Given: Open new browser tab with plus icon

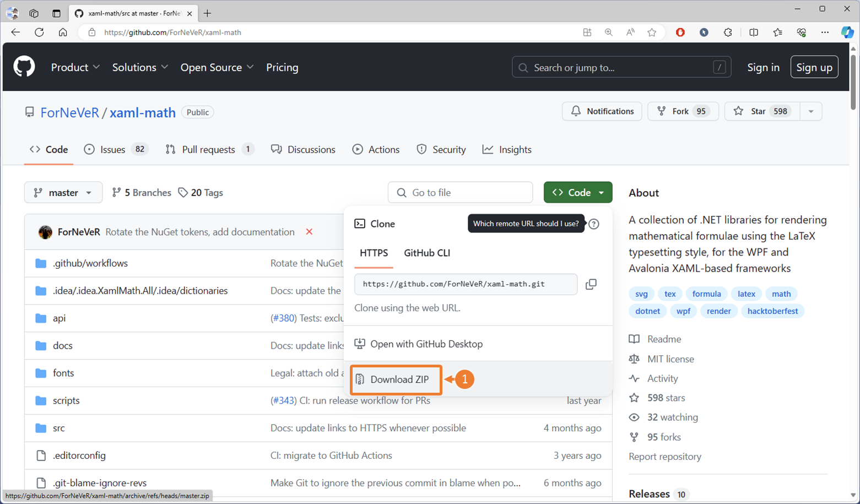Looking at the screenshot, I should tap(207, 13).
